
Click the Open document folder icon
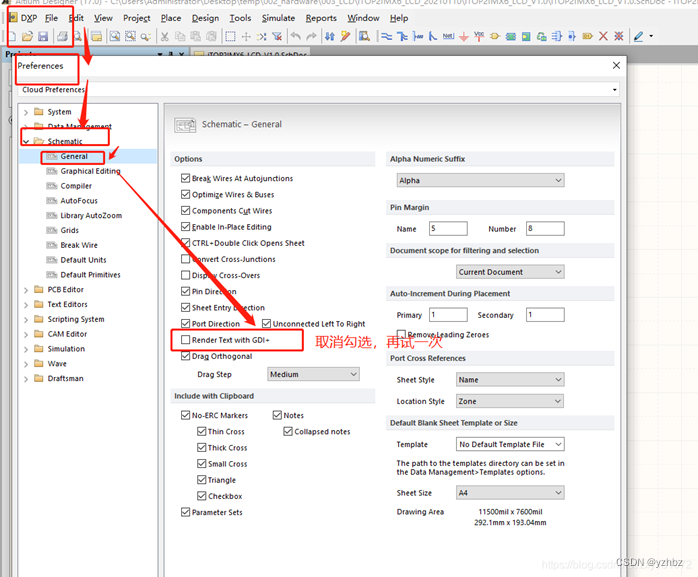point(27,36)
